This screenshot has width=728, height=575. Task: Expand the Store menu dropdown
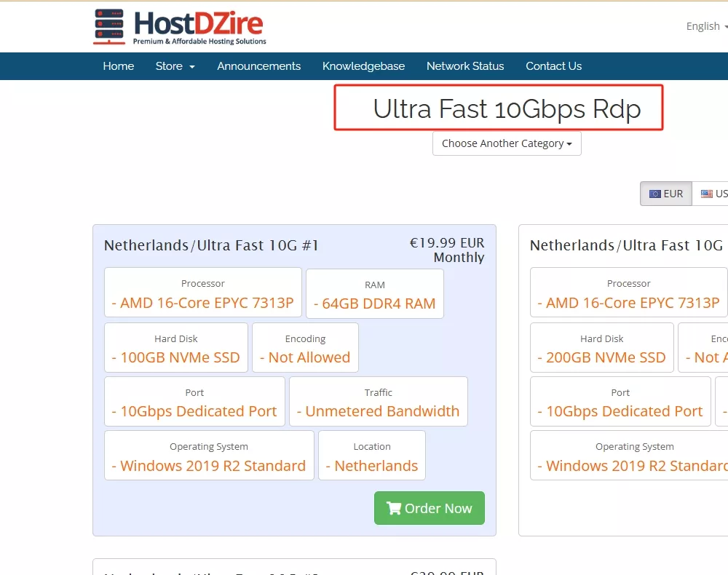pos(175,66)
